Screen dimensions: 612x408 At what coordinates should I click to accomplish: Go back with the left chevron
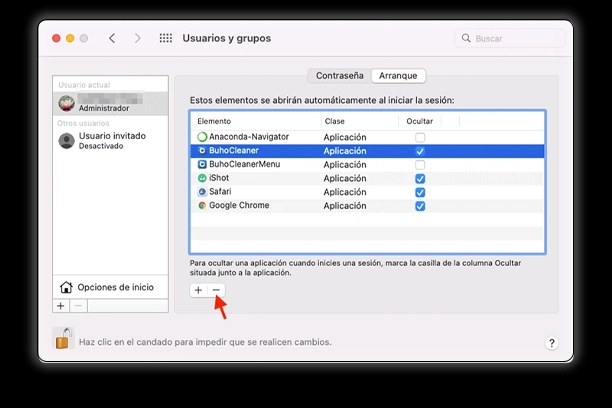click(x=112, y=38)
